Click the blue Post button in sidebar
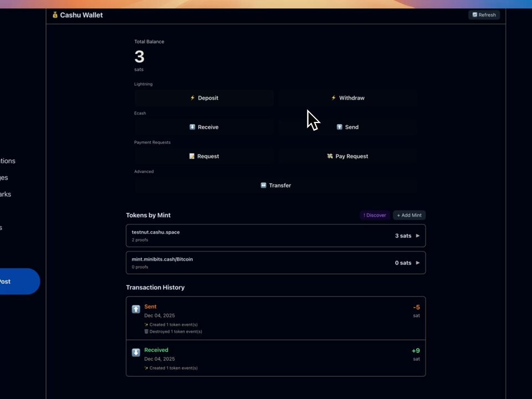The width and height of the screenshot is (532, 399). pyautogui.click(x=19, y=282)
